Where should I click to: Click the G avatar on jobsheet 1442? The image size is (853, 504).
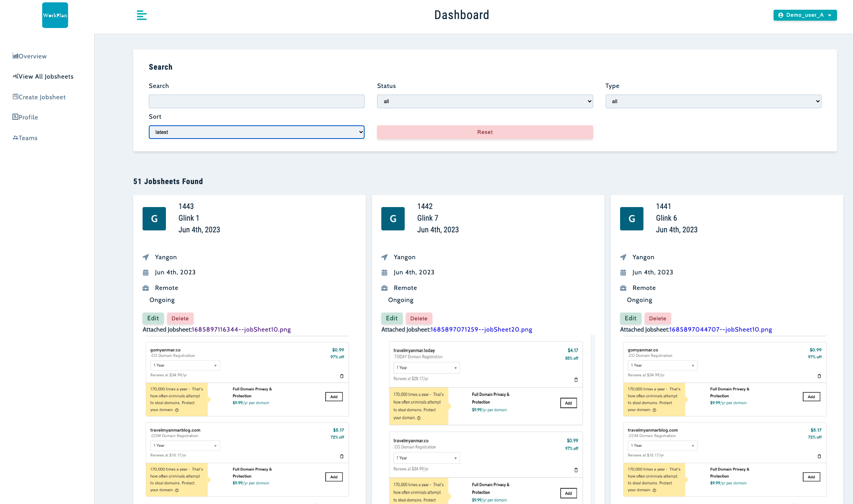[393, 219]
